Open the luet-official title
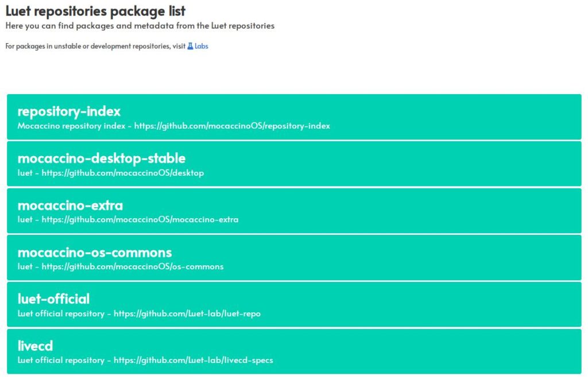The height and width of the screenshot is (379, 588). 53,299
